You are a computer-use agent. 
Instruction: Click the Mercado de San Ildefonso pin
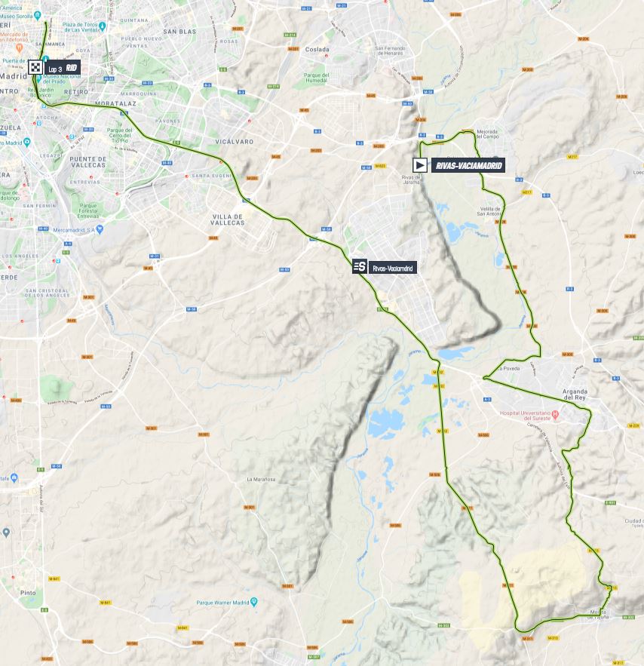coord(19,47)
